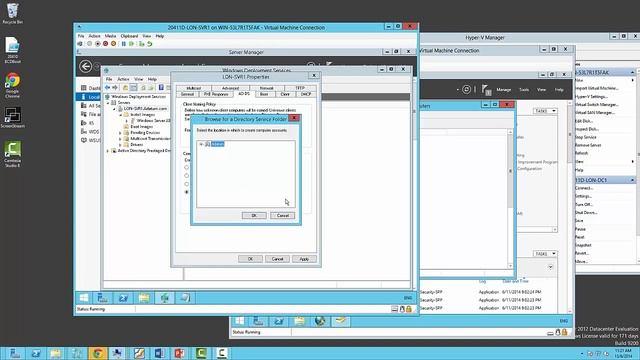The width and height of the screenshot is (640, 360).
Task: Switch to the PXE Response tab
Action: (216, 94)
